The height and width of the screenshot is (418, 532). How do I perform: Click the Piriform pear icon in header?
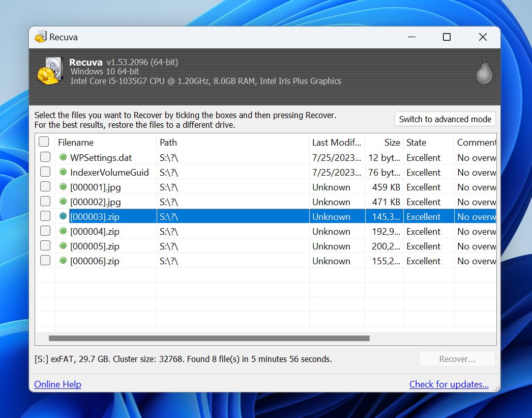tap(484, 72)
